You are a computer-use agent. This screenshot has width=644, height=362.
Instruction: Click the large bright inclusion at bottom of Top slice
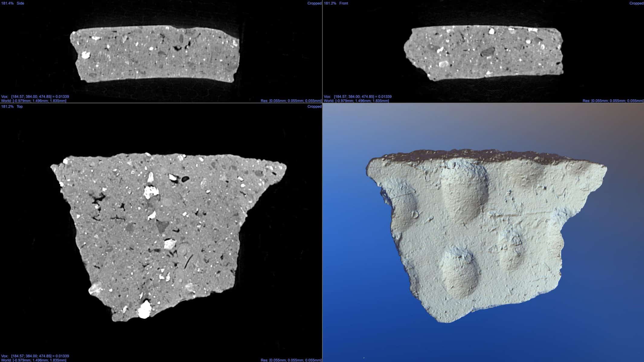click(144, 310)
